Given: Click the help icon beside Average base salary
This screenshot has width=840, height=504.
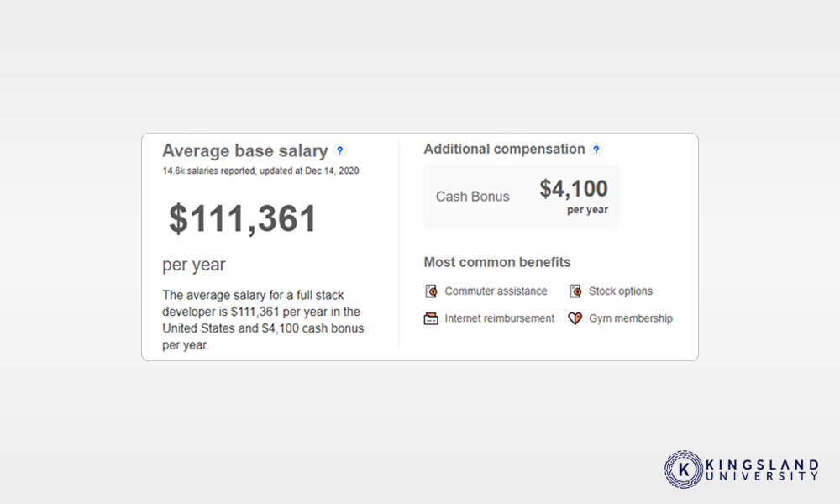Looking at the screenshot, I should click(339, 150).
